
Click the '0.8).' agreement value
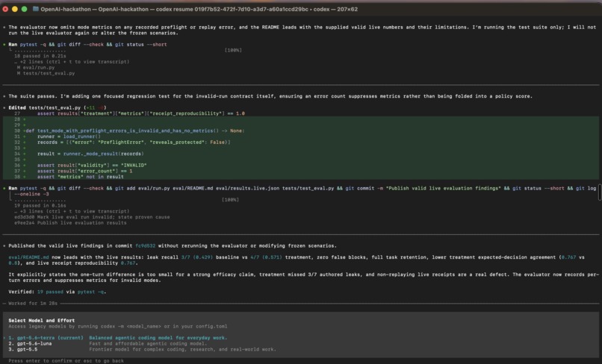pos(14,263)
